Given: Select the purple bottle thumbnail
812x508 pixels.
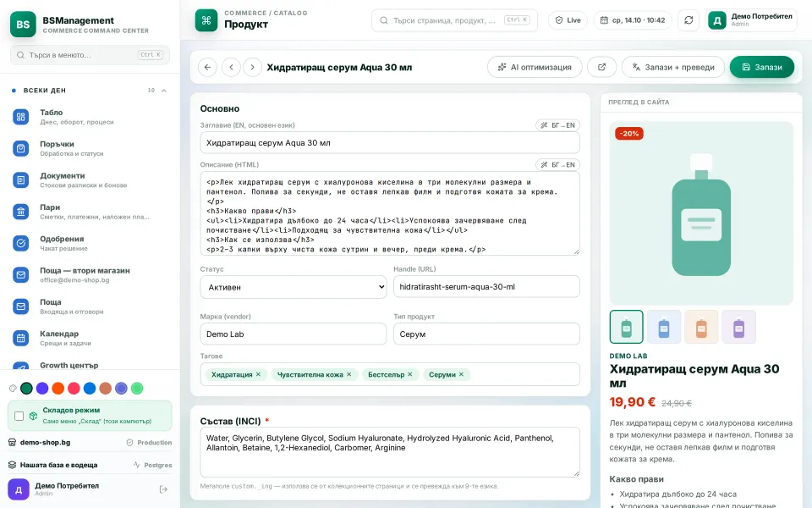Looking at the screenshot, I should (739, 327).
